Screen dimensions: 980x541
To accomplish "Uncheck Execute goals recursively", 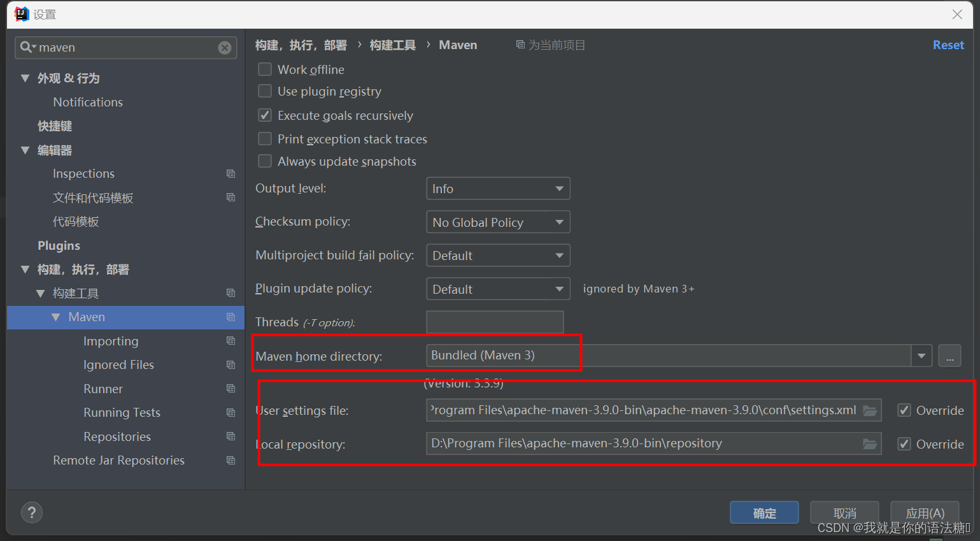I will [x=265, y=115].
